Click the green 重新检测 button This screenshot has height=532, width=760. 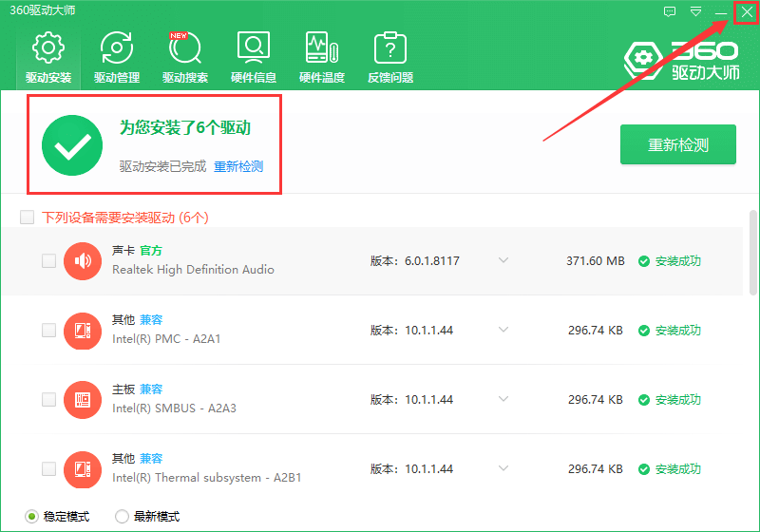678,144
